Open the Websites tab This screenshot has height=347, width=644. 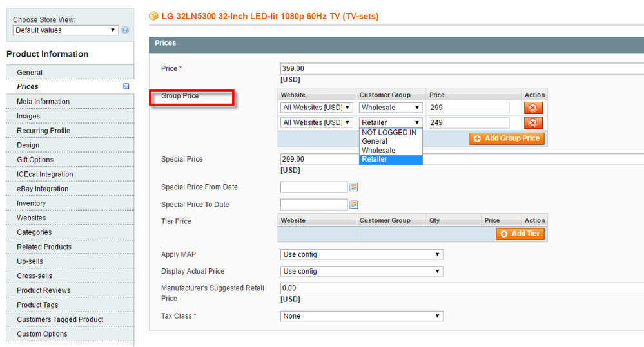(70, 218)
